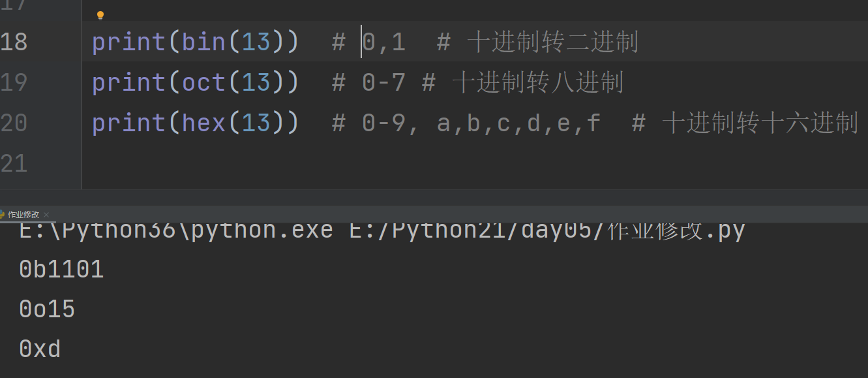Click the Python icon on the run tab

pyautogui.click(x=2, y=215)
